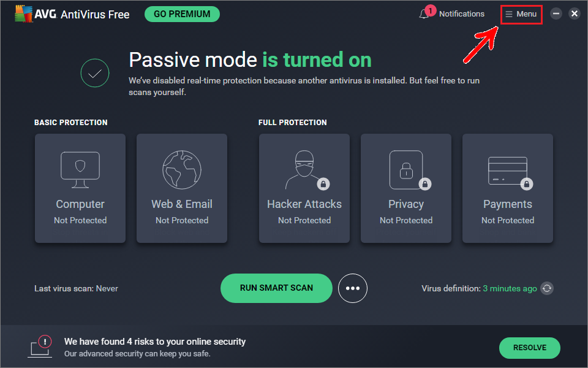Refresh virus definitions with the update icon

pos(547,288)
